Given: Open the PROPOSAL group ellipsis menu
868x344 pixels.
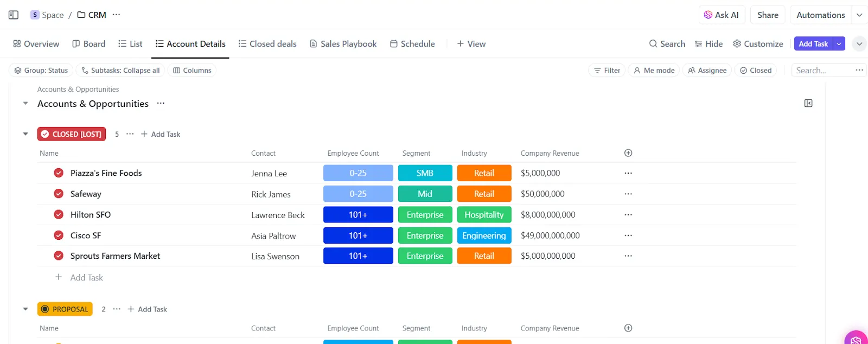Looking at the screenshot, I should pyautogui.click(x=117, y=309).
